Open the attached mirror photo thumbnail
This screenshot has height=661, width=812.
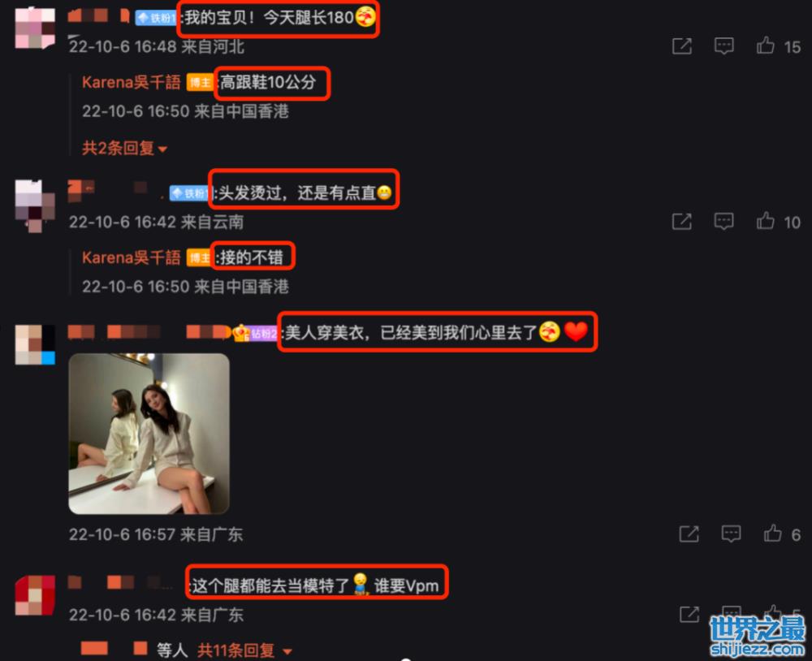tap(149, 434)
